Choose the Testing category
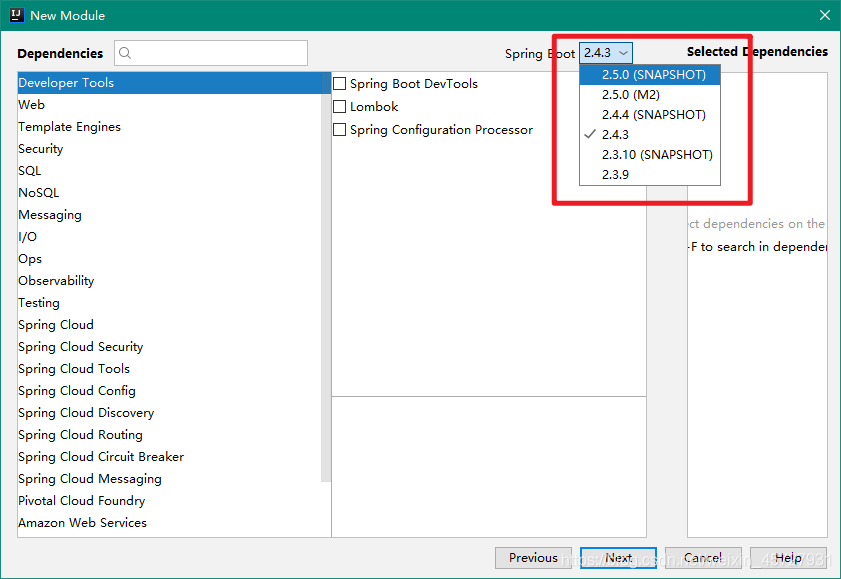Image resolution: width=841 pixels, height=579 pixels. [x=39, y=302]
